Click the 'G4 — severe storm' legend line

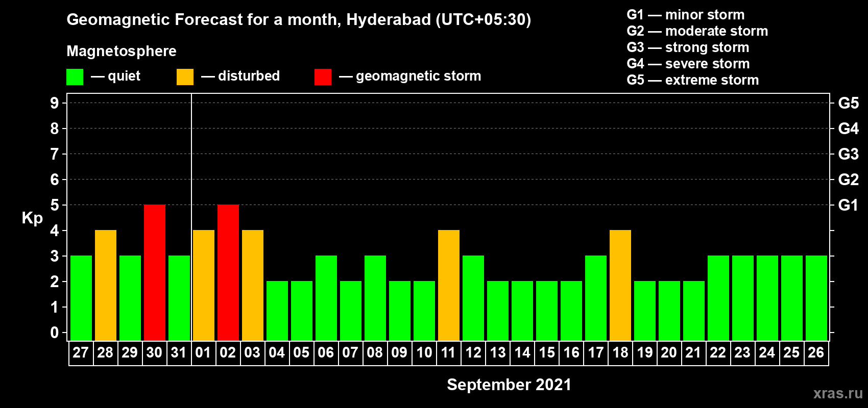coord(688,64)
